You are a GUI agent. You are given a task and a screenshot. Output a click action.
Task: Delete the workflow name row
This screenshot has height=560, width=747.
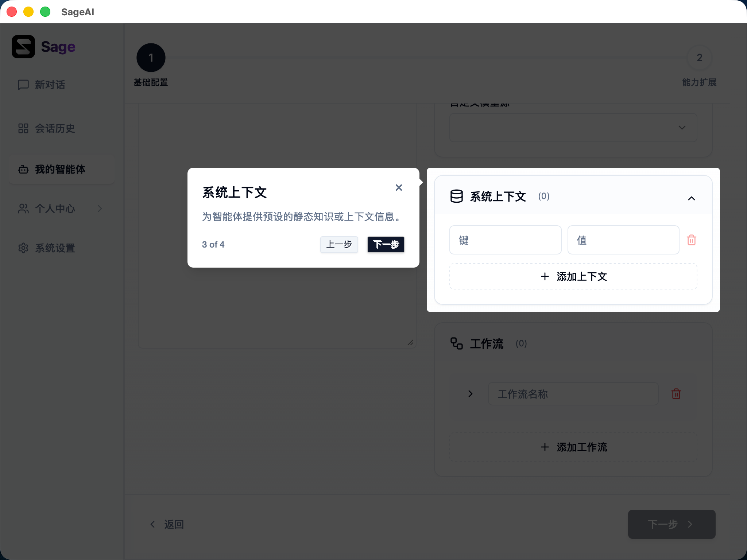coord(676,394)
